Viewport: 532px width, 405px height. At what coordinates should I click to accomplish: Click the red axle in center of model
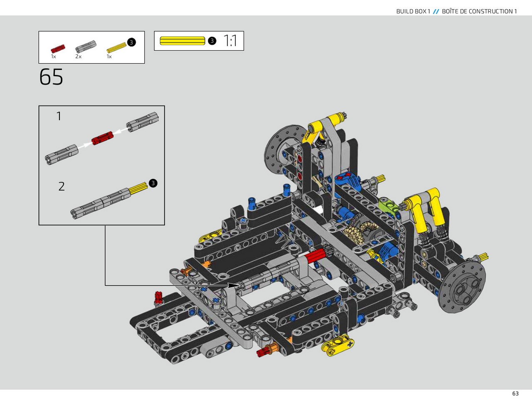point(317,256)
